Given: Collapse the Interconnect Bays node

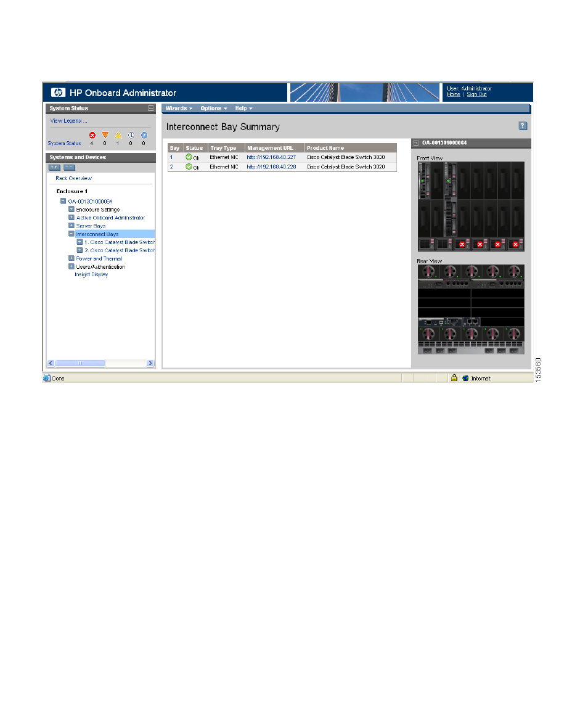Looking at the screenshot, I should coord(71,234).
